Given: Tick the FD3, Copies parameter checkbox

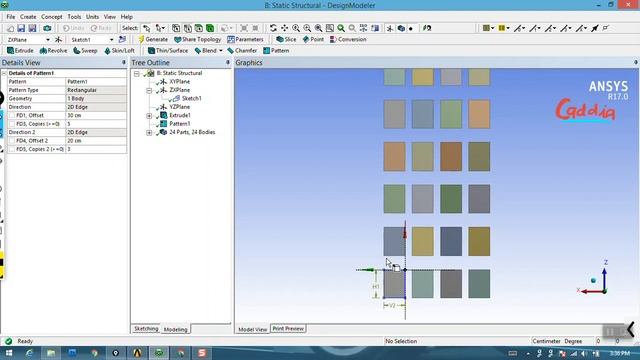Looking at the screenshot, I should 12,124.
